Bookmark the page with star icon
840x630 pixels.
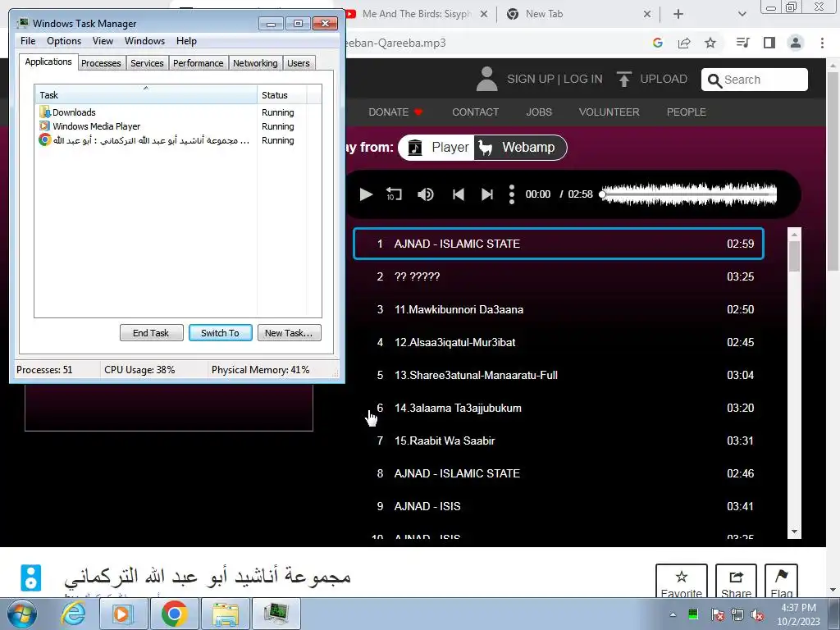click(x=710, y=43)
